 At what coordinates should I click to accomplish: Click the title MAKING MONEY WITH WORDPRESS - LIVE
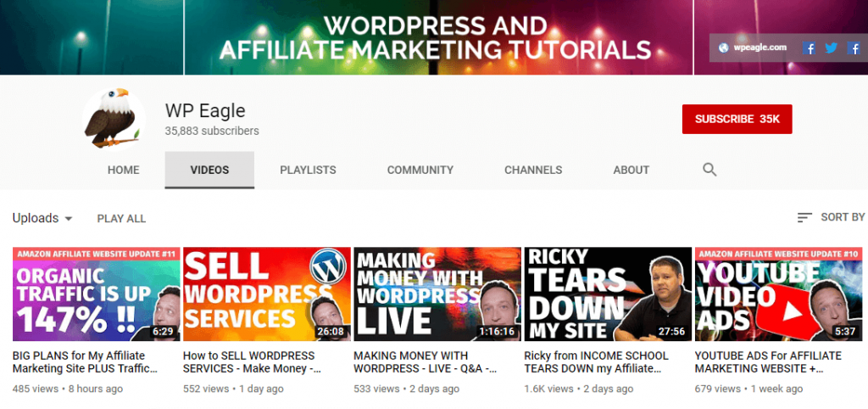coord(426,361)
